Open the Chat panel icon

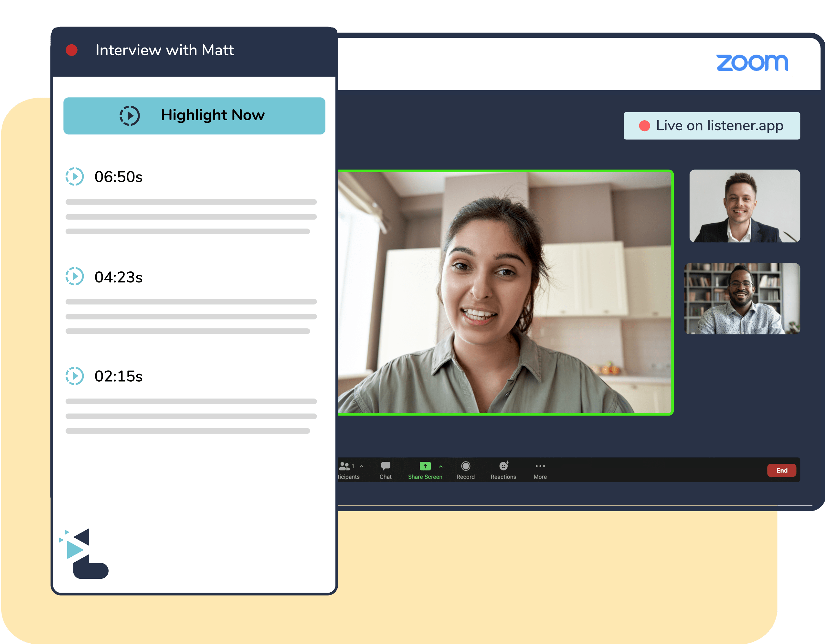click(385, 466)
